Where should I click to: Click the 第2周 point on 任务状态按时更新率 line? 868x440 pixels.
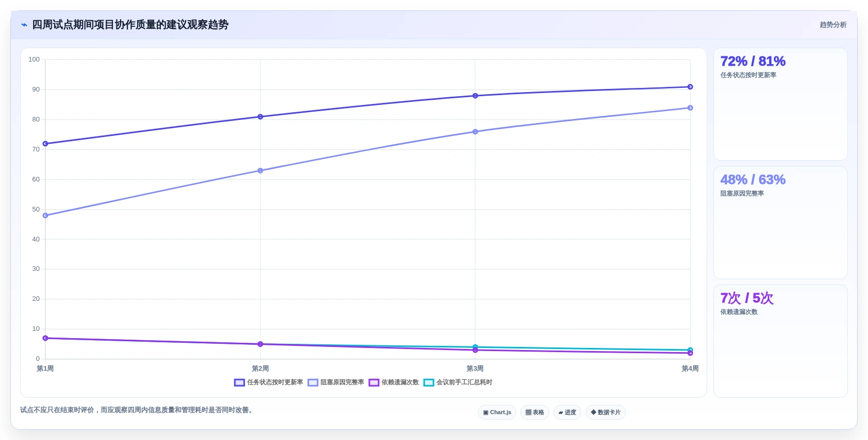(260, 117)
